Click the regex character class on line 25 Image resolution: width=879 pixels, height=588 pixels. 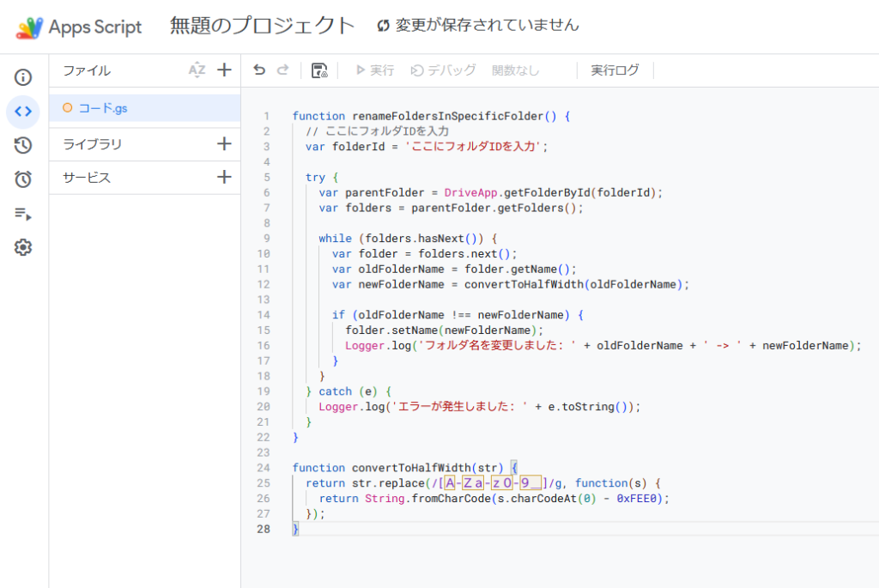tap(493, 482)
